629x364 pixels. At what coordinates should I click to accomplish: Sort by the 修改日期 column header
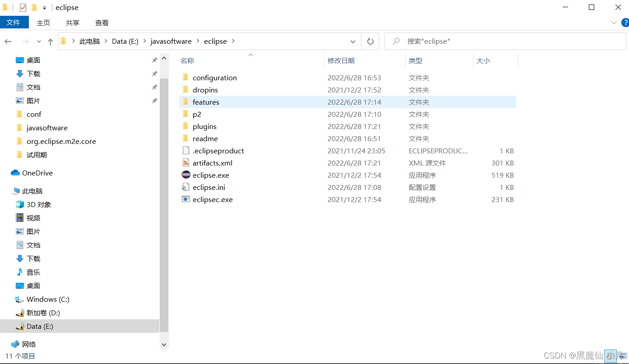pyautogui.click(x=341, y=60)
